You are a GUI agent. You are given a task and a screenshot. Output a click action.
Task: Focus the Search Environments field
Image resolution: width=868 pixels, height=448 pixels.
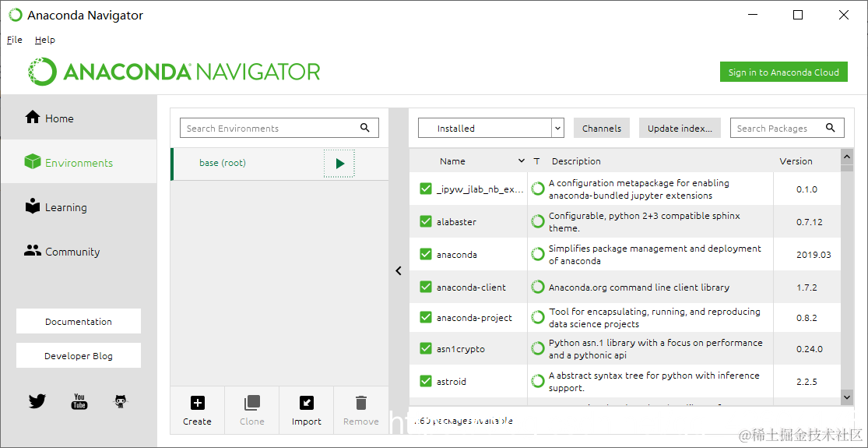point(279,128)
